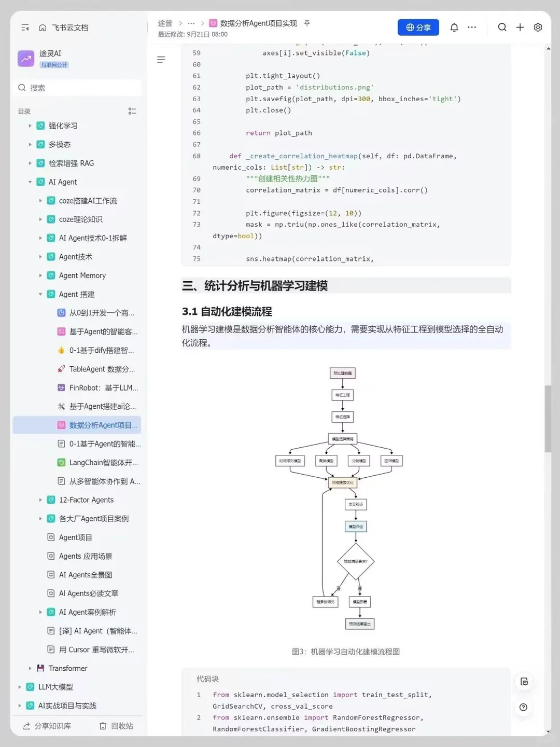Click the 途灵AI knowledge base logo

click(26, 59)
